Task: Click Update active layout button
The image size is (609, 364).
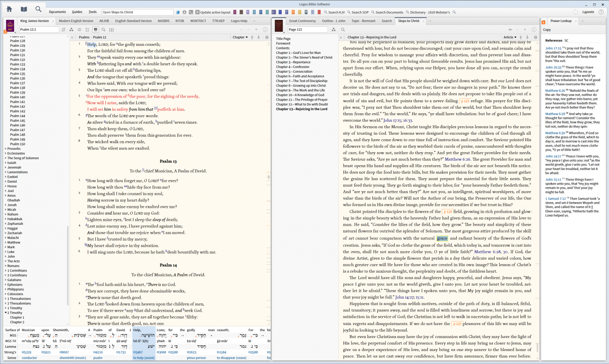Action: tap(213, 12)
